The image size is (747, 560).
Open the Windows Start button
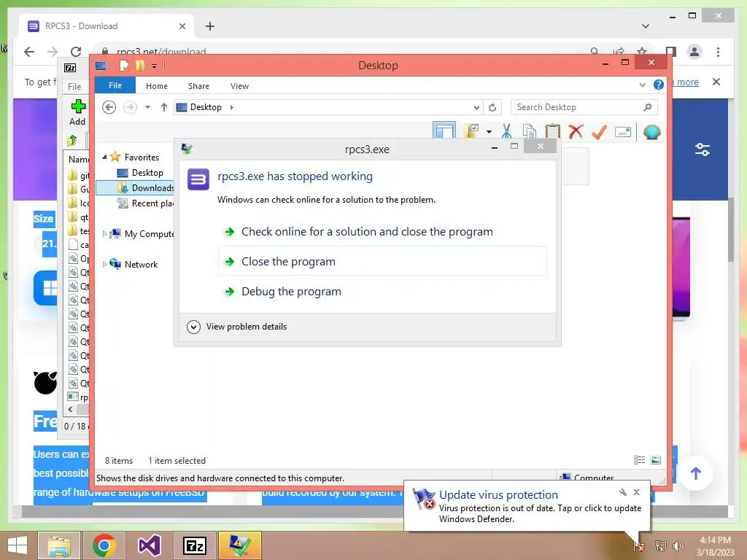pos(18,545)
